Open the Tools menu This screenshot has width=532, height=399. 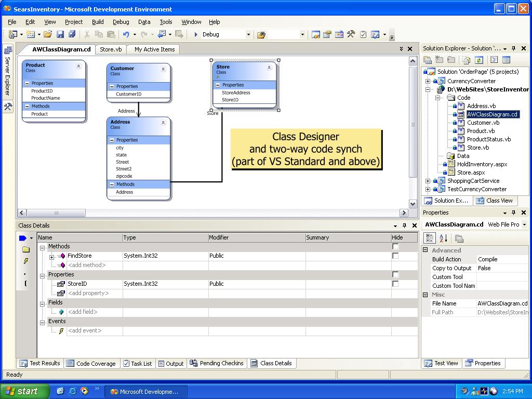click(166, 22)
